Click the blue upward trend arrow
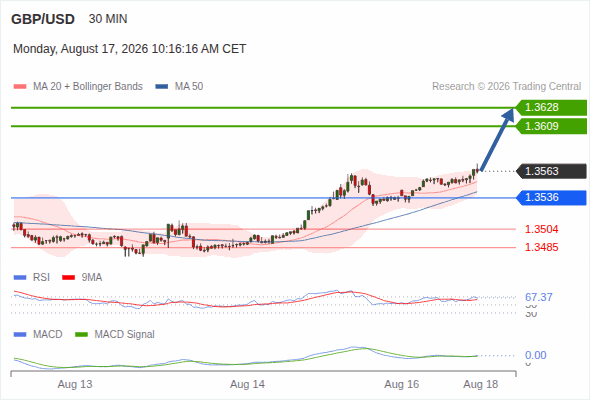Viewport: 590px width, 400px height. point(497,140)
